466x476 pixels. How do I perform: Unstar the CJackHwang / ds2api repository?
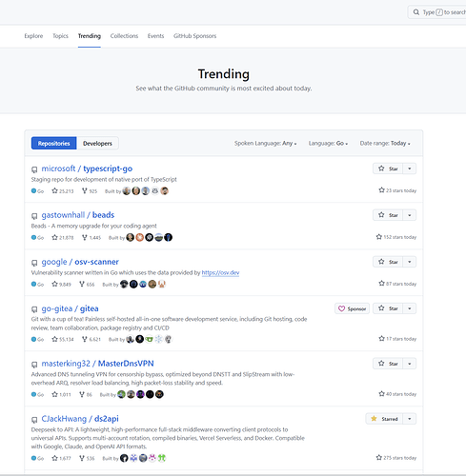(384, 419)
